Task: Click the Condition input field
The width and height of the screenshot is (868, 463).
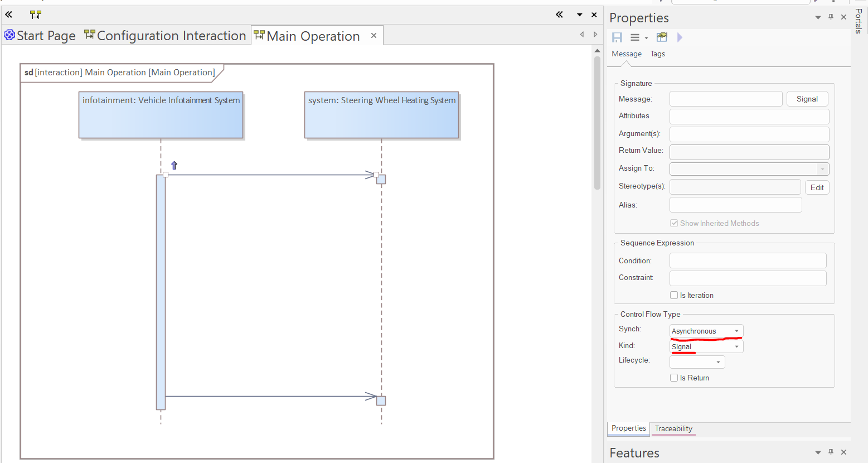Action: point(748,261)
